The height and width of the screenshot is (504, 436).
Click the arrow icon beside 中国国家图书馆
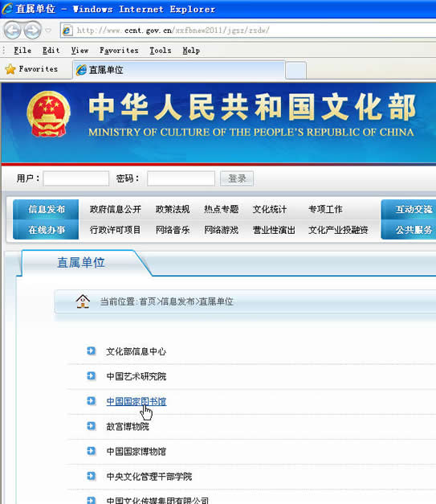point(92,401)
